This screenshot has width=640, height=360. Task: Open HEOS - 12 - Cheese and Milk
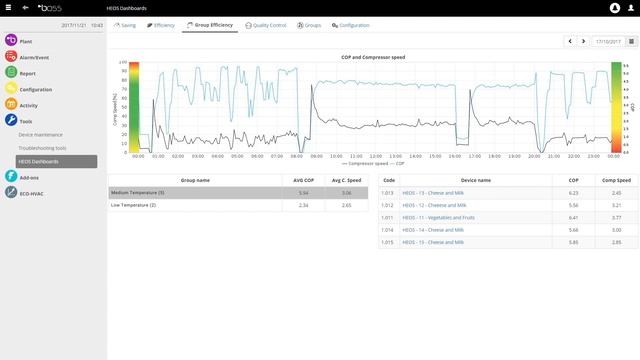(434, 205)
